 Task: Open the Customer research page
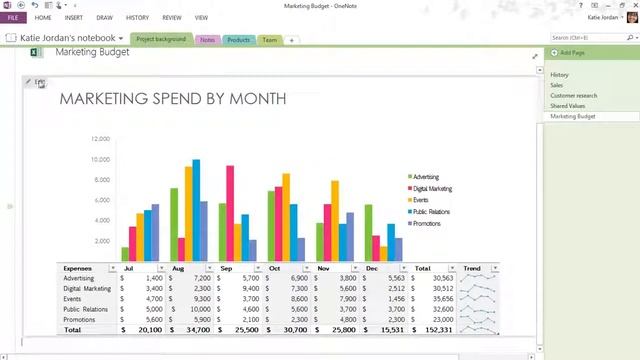point(573,96)
